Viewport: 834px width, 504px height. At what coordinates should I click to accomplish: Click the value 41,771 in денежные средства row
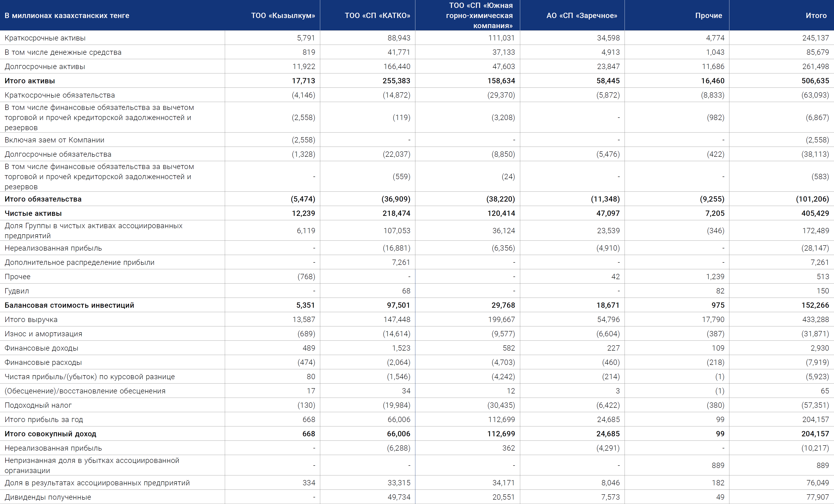399,52
